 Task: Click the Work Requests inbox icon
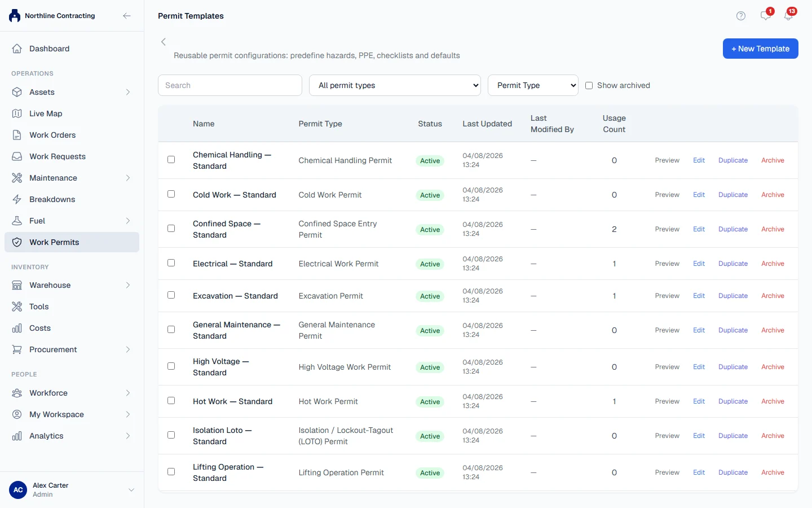point(17,156)
